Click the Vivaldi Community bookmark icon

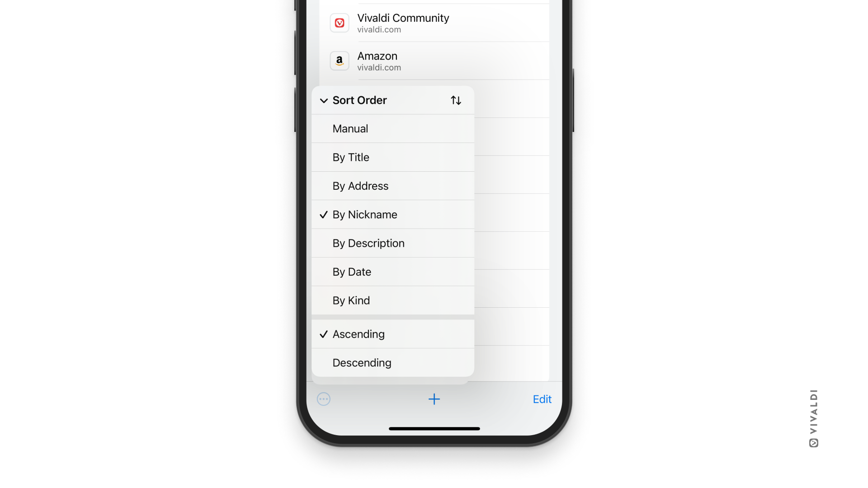point(339,23)
